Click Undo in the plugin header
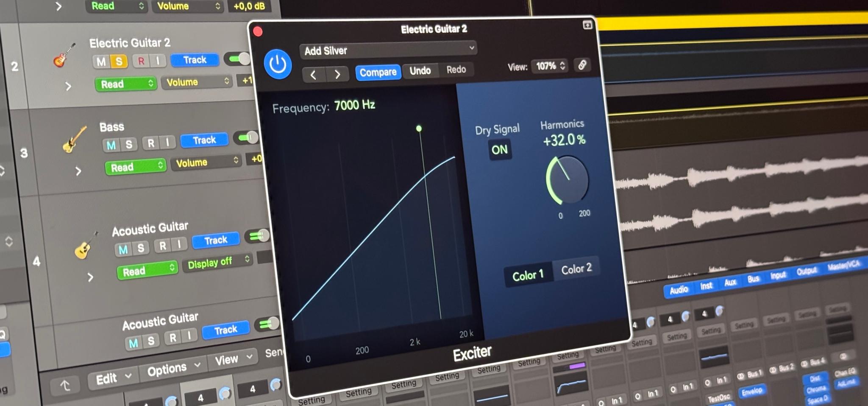The width and height of the screenshot is (868, 406). pos(420,70)
